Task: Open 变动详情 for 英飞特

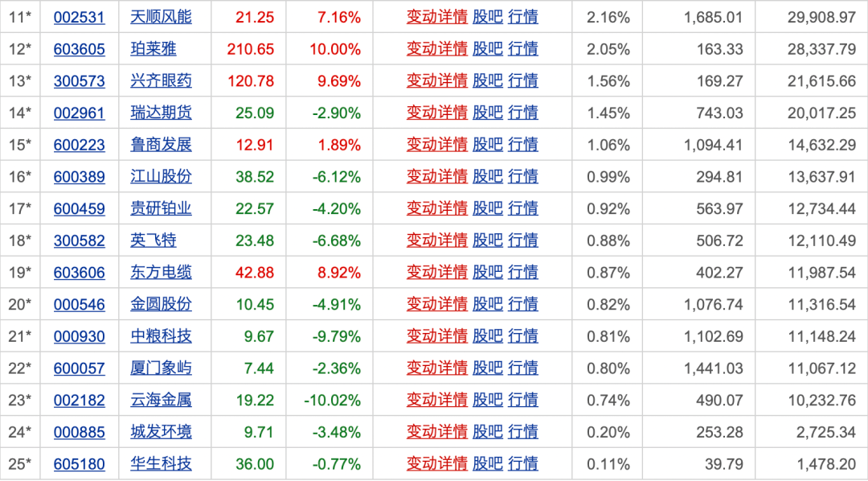Action: coord(436,240)
